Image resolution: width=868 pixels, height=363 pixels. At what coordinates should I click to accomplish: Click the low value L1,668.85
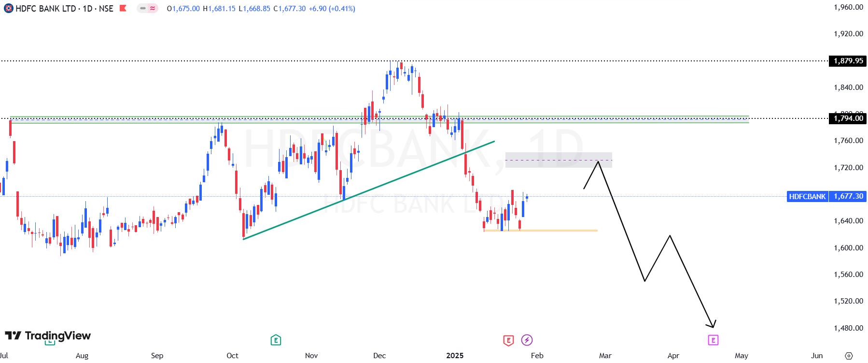(254, 9)
